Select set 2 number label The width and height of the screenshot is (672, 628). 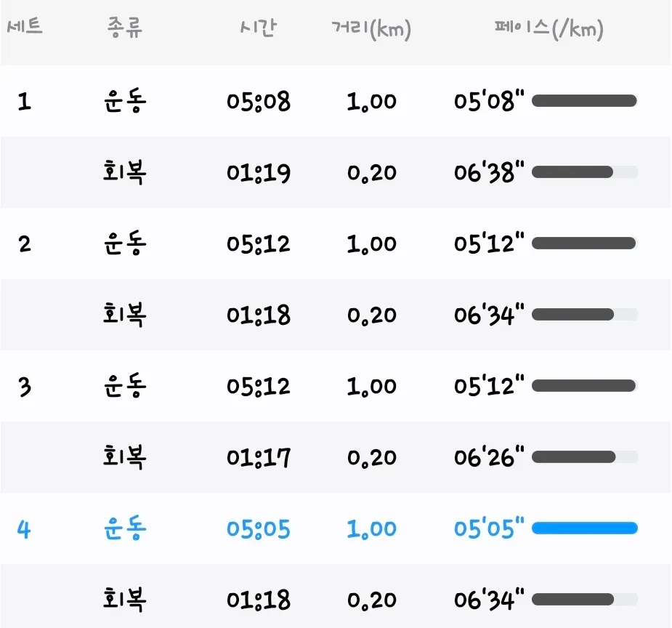25,244
